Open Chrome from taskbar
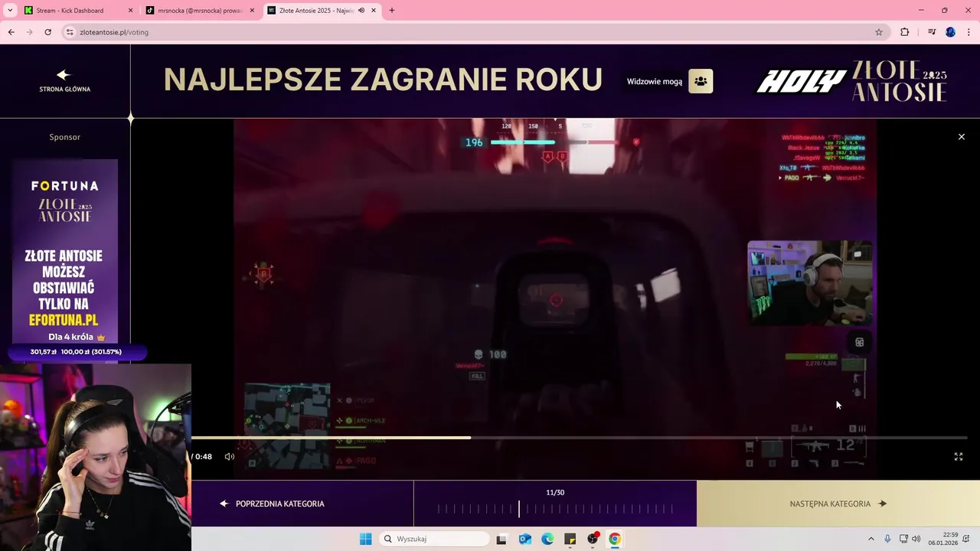Image resolution: width=980 pixels, height=551 pixels. [615, 539]
